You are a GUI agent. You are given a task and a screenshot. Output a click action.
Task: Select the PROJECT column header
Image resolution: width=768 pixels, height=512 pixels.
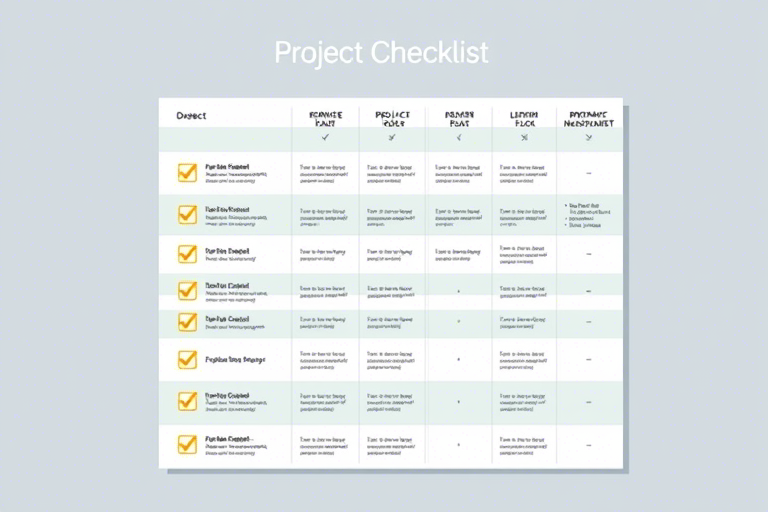point(393,119)
